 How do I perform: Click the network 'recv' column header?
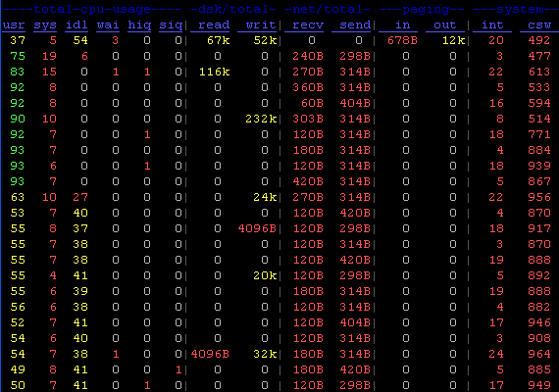pos(308,24)
